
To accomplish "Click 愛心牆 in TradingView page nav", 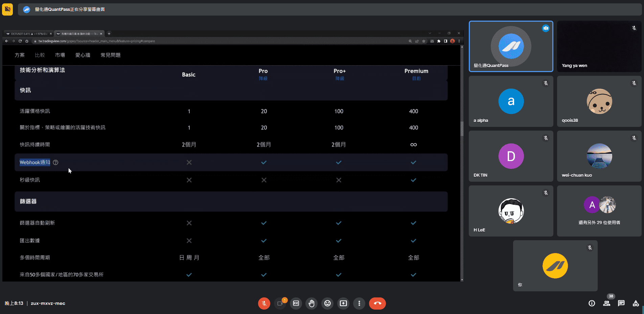I will point(83,55).
